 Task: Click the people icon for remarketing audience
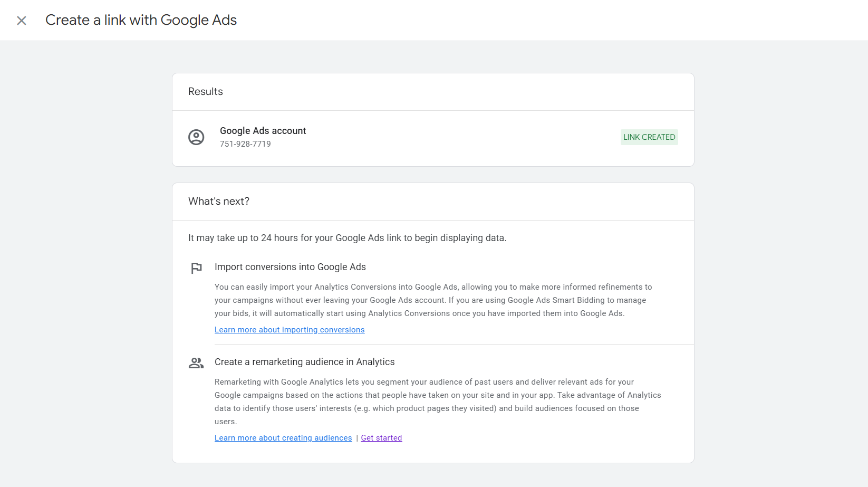(196, 363)
